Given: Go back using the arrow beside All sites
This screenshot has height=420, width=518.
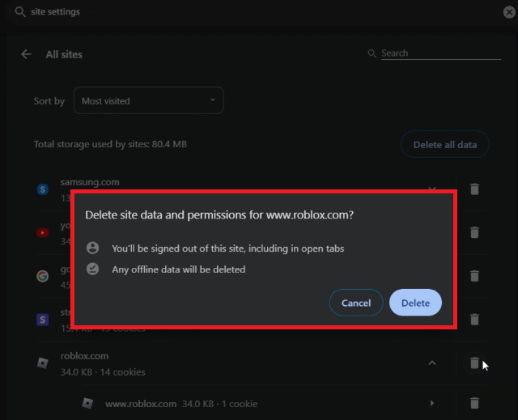Looking at the screenshot, I should [27, 54].
